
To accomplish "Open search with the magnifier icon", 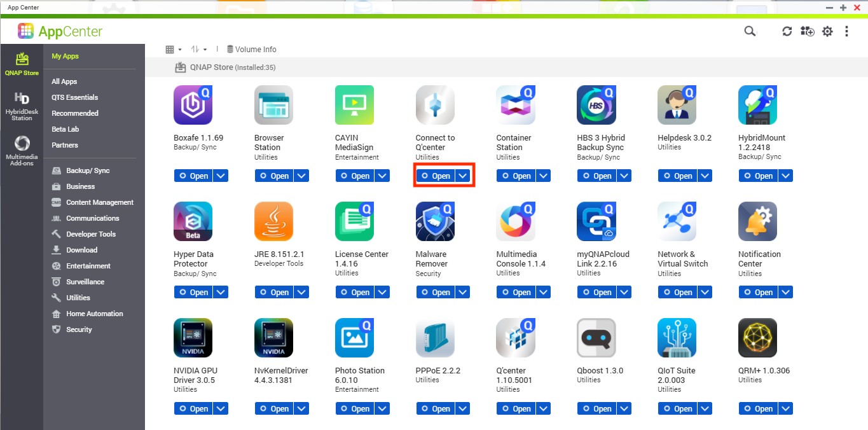I will (750, 31).
